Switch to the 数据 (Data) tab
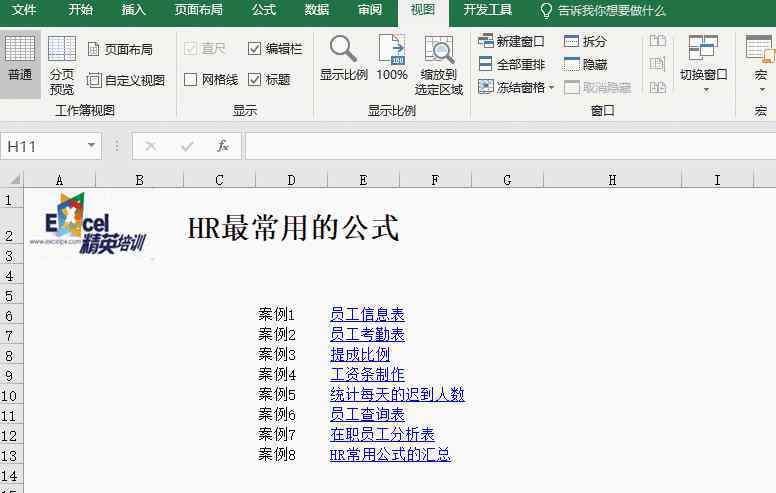Viewport: 776px width, 493px height. pos(317,10)
